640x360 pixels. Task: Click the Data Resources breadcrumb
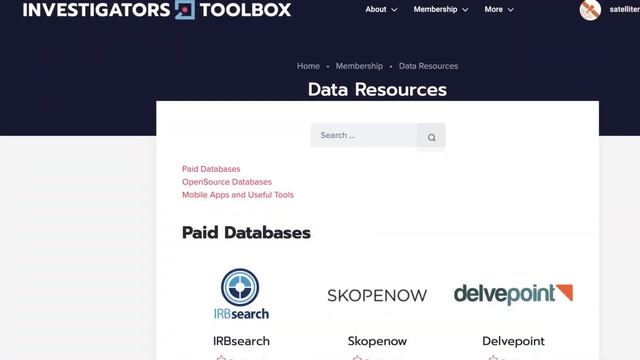[428, 66]
